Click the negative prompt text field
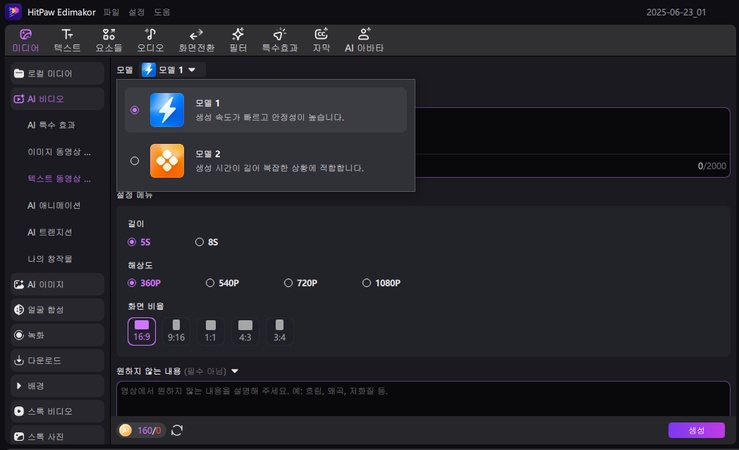Viewport: 739px width, 450px height. coord(423,399)
